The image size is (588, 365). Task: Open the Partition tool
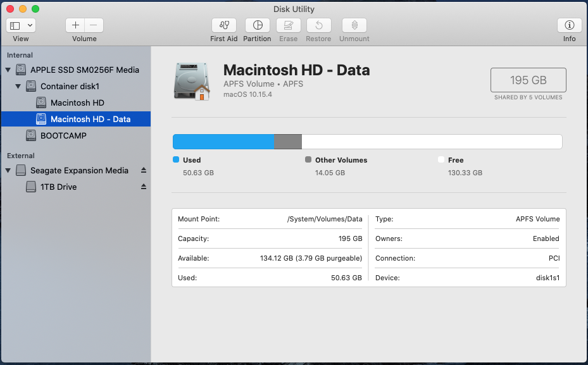click(x=257, y=26)
